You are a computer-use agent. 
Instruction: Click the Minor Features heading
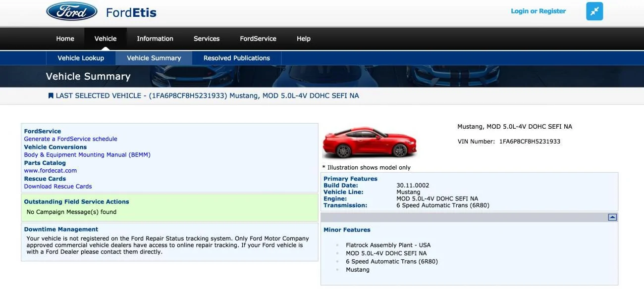(x=347, y=230)
